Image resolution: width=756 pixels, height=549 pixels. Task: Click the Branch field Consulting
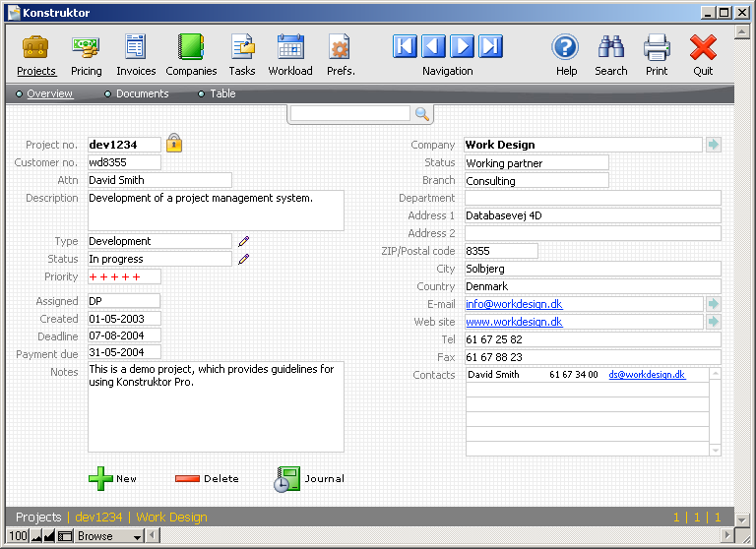coord(536,181)
